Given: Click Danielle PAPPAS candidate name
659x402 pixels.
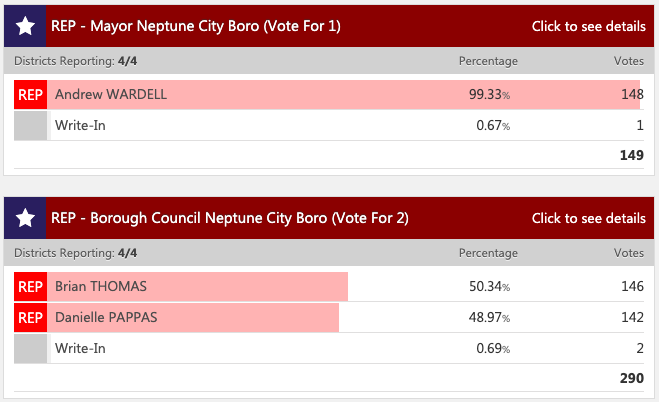Looking at the screenshot, I should coord(106,317).
